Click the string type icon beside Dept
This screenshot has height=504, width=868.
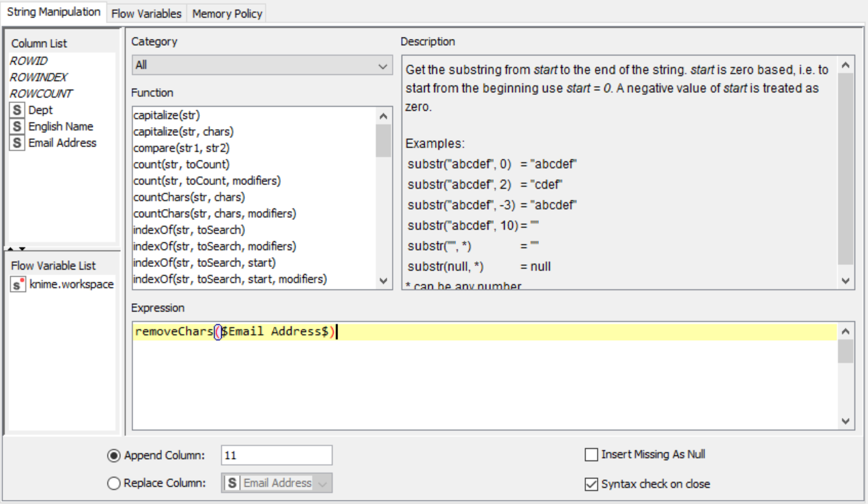coord(18,110)
